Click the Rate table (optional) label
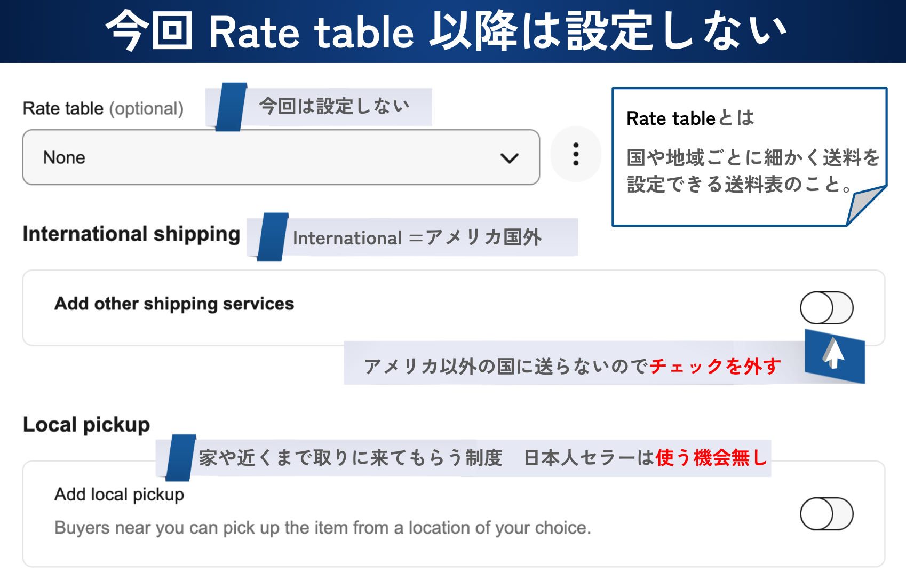This screenshot has width=906, height=588. pos(103,108)
